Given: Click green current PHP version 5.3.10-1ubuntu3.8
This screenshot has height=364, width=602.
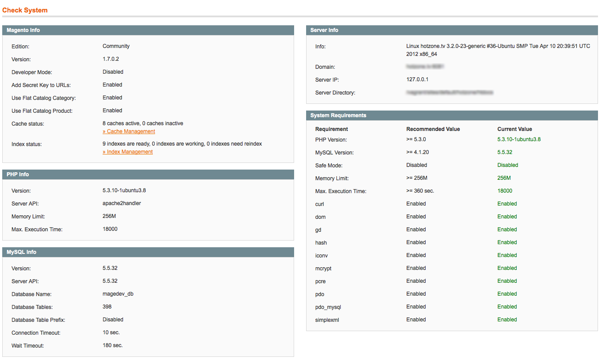Looking at the screenshot, I should tap(519, 139).
